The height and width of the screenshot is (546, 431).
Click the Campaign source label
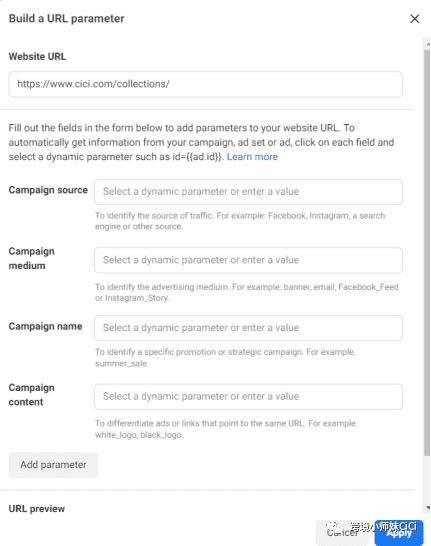click(48, 190)
